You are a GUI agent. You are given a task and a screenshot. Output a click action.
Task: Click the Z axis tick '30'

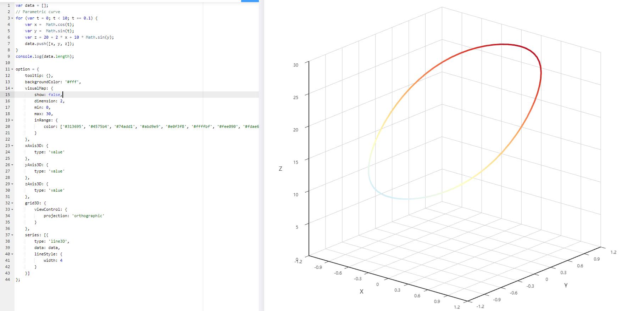[296, 65]
